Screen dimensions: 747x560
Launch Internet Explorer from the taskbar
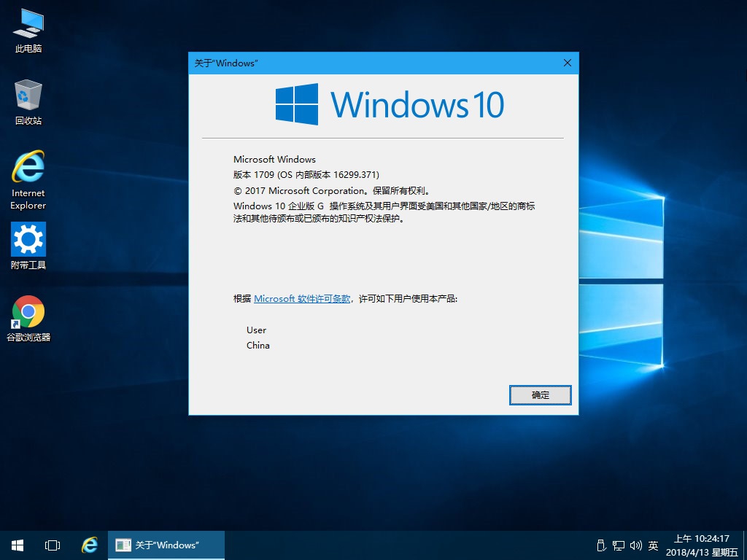tap(89, 545)
